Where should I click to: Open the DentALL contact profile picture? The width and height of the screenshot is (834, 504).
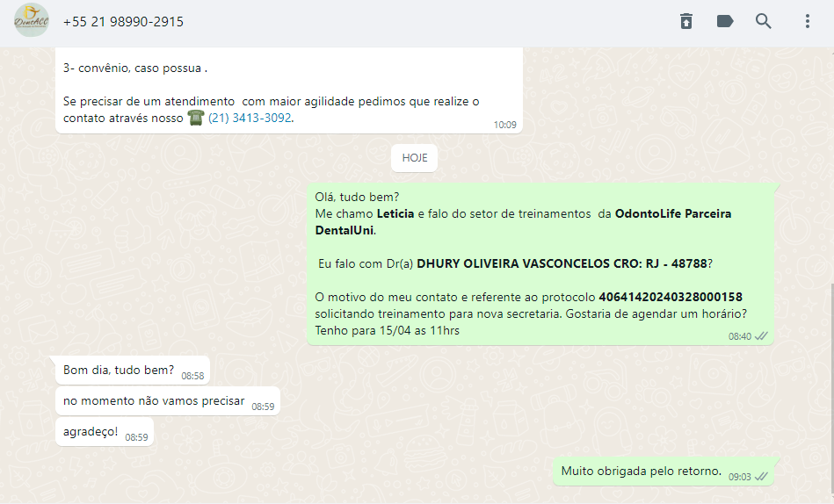click(x=32, y=21)
